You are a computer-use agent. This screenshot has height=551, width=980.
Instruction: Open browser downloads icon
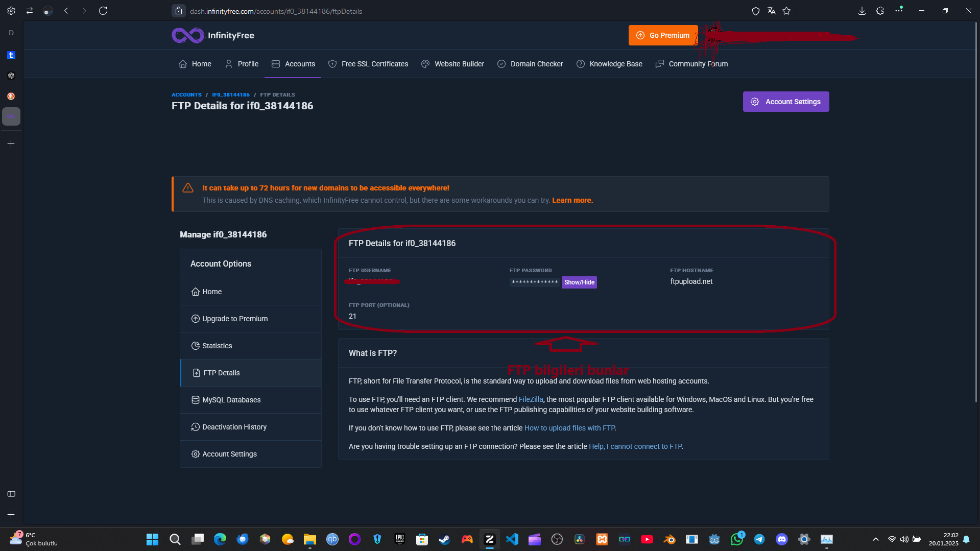[862, 11]
